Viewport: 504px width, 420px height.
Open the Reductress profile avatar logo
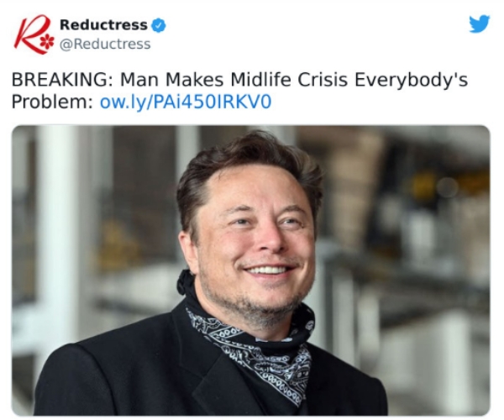tap(34, 34)
